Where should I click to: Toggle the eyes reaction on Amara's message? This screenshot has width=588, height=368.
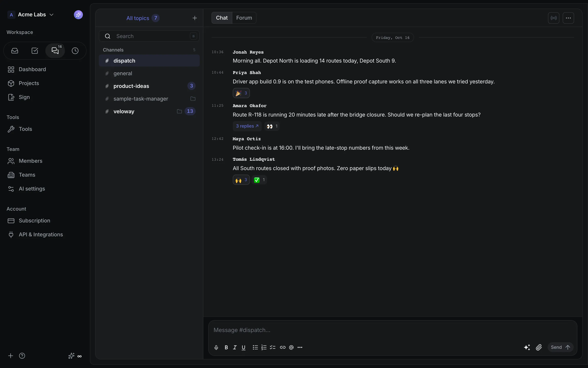272,126
